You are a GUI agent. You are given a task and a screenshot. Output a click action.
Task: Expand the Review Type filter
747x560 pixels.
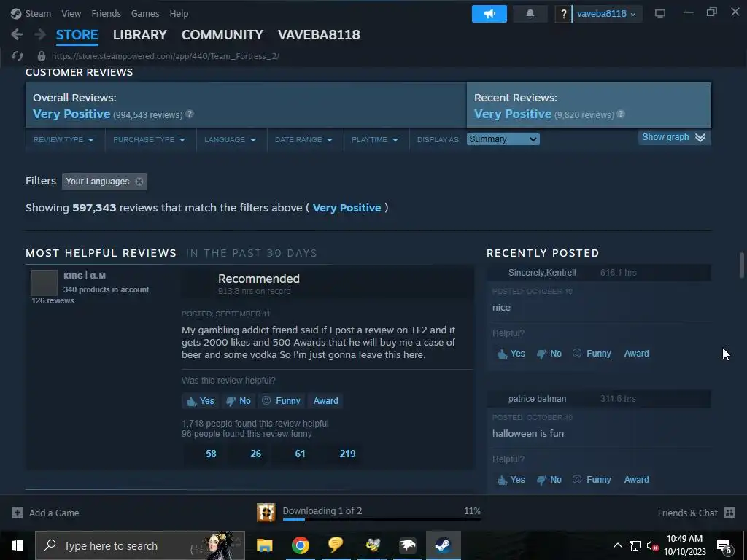[x=64, y=139]
